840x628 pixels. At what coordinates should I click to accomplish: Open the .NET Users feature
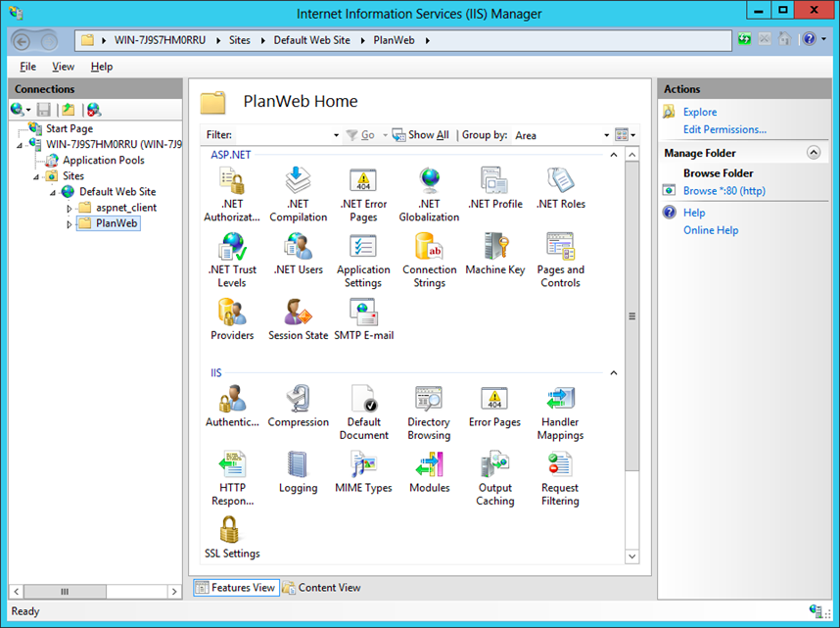[x=298, y=253]
